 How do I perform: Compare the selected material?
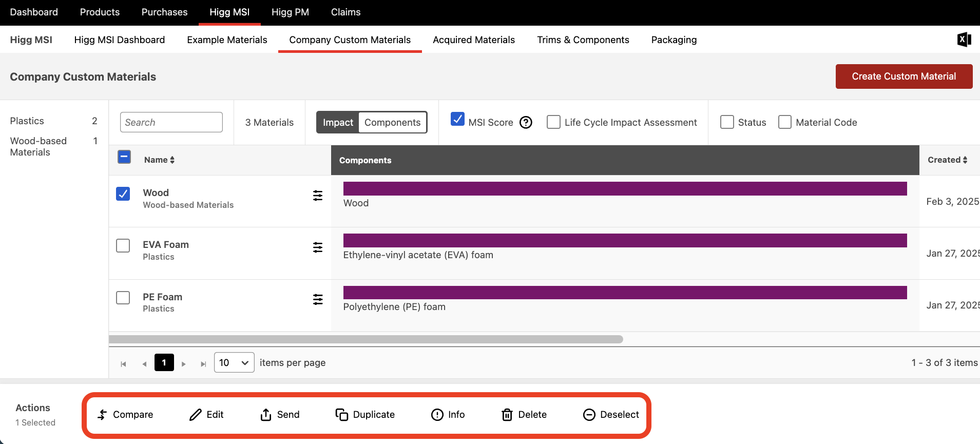(x=125, y=415)
